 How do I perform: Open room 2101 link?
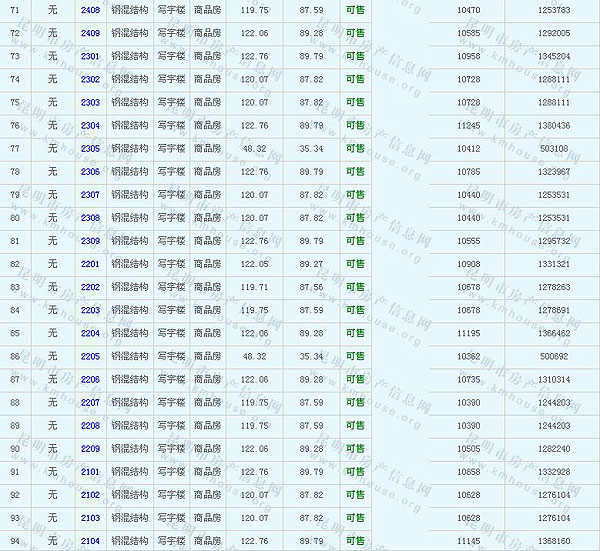[x=90, y=472]
